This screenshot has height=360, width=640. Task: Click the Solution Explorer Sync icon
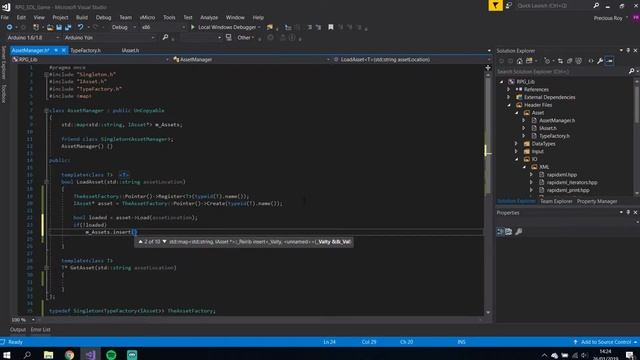560,61
